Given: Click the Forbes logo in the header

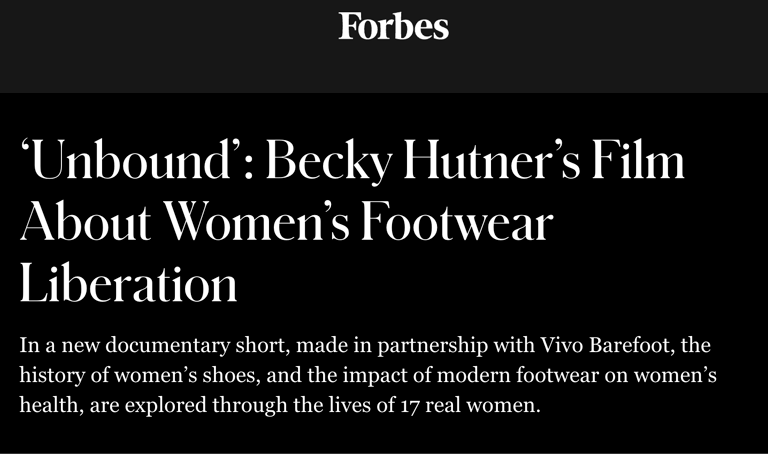Looking at the screenshot, I should 393,26.
